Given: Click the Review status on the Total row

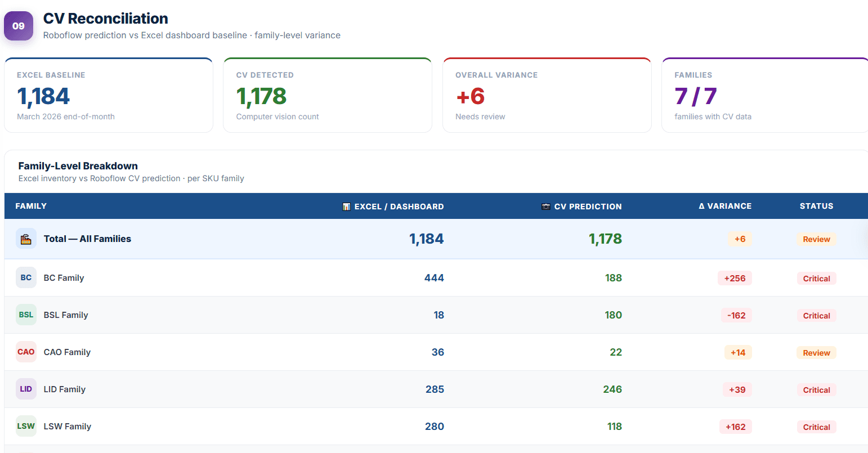Looking at the screenshot, I should click(x=817, y=239).
